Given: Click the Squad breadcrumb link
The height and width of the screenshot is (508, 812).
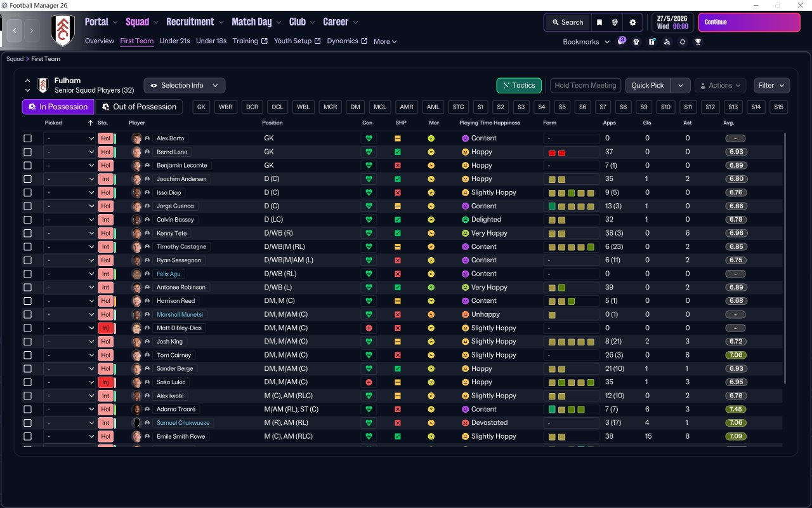Looking at the screenshot, I should (15, 59).
